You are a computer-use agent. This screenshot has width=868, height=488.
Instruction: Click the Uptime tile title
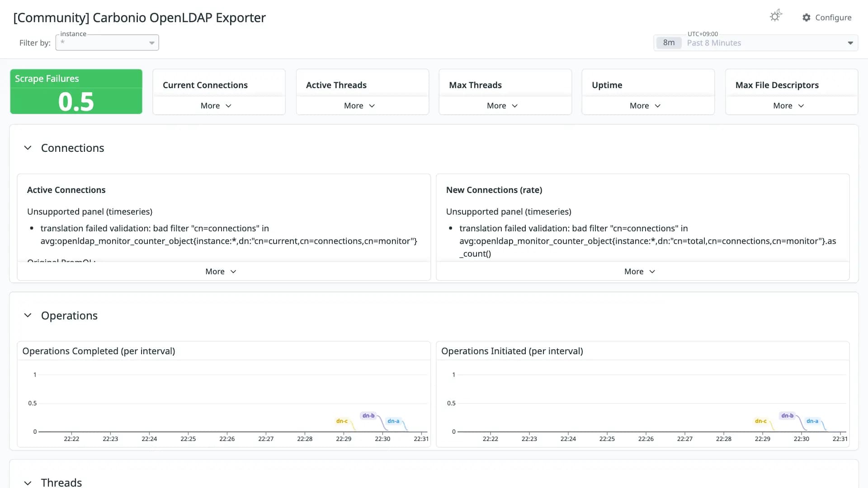(x=607, y=85)
